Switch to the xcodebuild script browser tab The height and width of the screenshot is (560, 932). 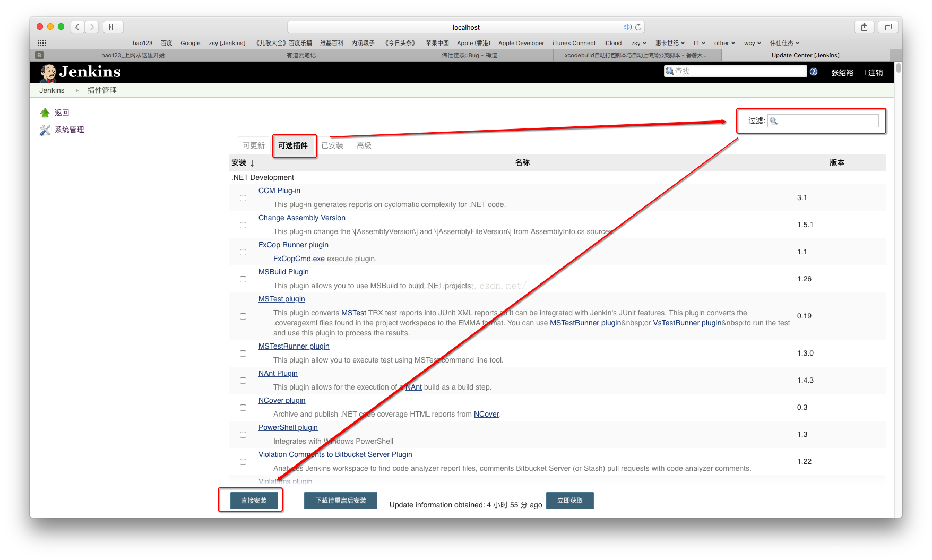pyautogui.click(x=637, y=55)
